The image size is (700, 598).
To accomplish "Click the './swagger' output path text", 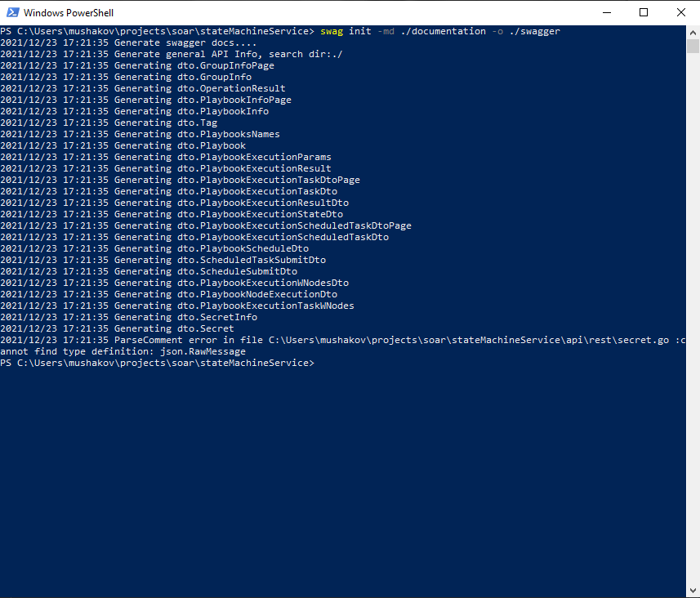I will tap(534, 31).
